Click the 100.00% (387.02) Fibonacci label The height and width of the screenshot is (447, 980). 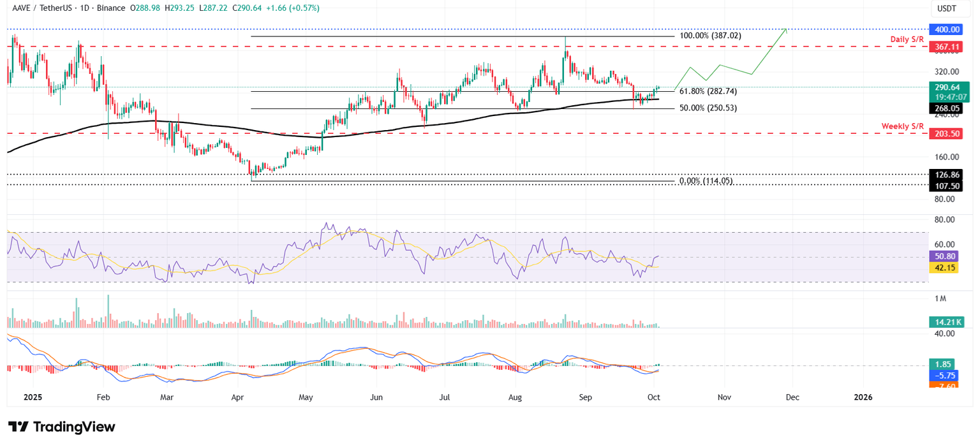click(x=710, y=36)
